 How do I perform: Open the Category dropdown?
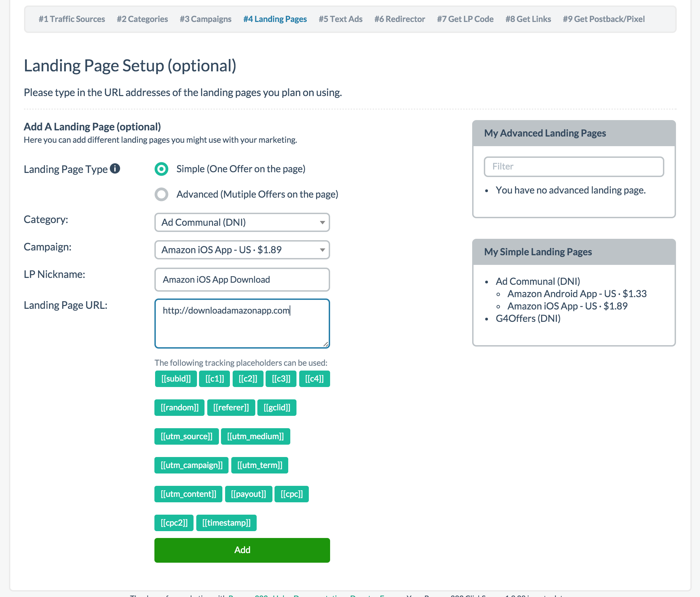click(242, 222)
